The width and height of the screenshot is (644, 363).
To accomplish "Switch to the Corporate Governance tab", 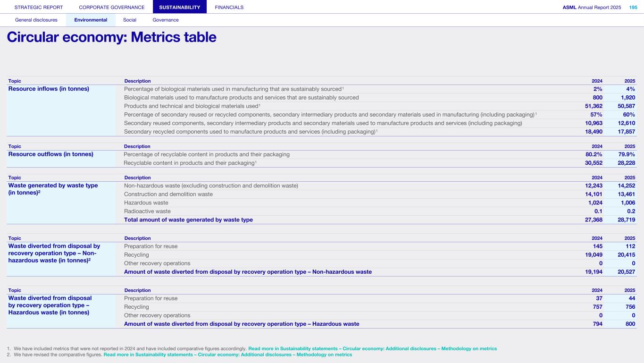I will (112, 7).
